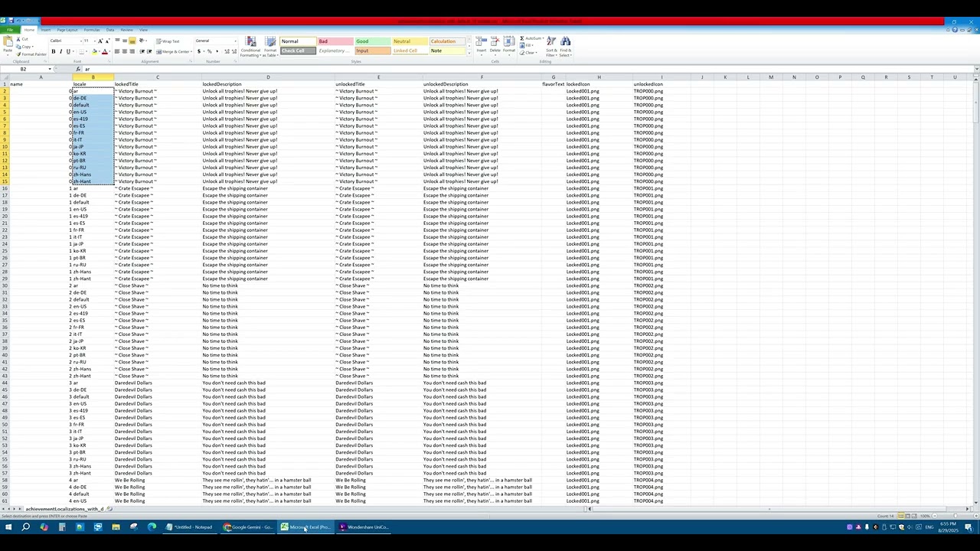980x551 pixels.
Task: Apply the yellow fill color bucket
Action: pyautogui.click(x=94, y=51)
